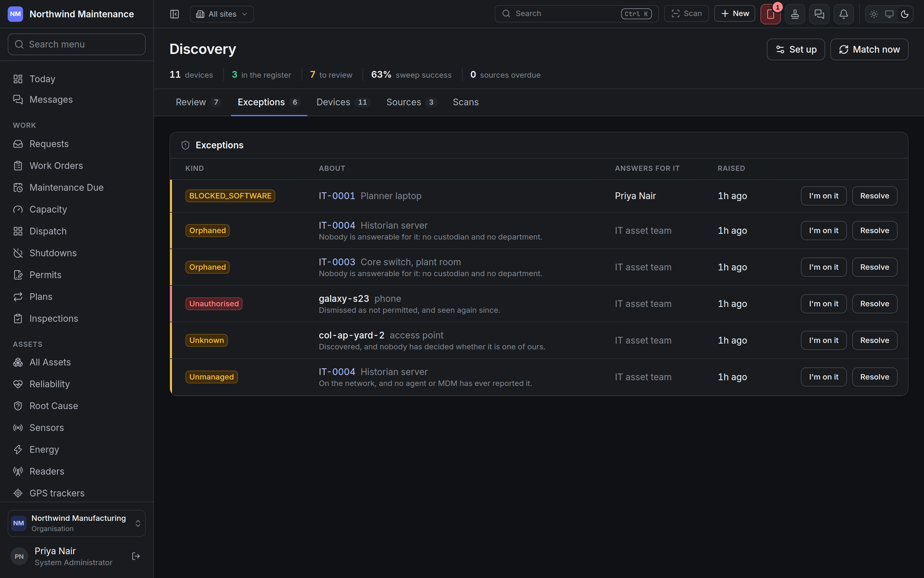Viewport: 924px width, 578px height.
Task: Click the sign out icon beside Priya Nair
Action: (x=136, y=556)
